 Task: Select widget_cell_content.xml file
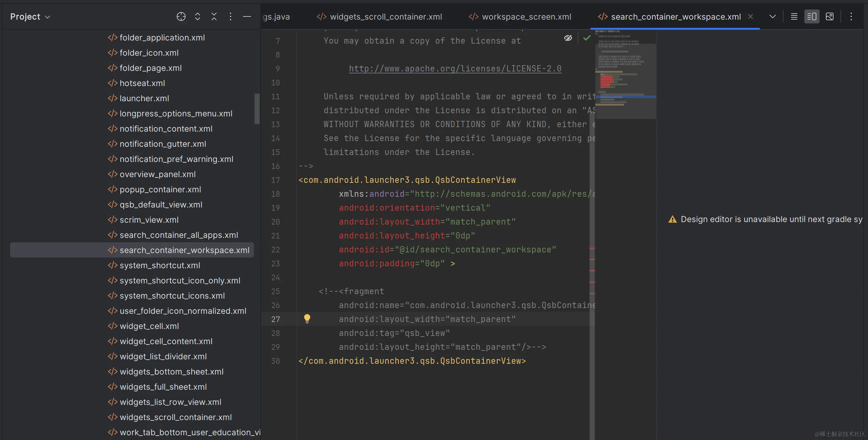click(160, 341)
